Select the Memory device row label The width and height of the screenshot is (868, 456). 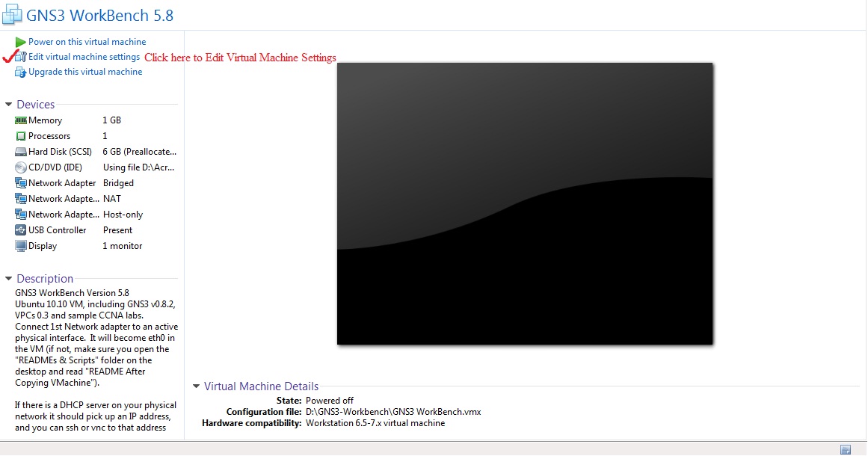[45, 120]
